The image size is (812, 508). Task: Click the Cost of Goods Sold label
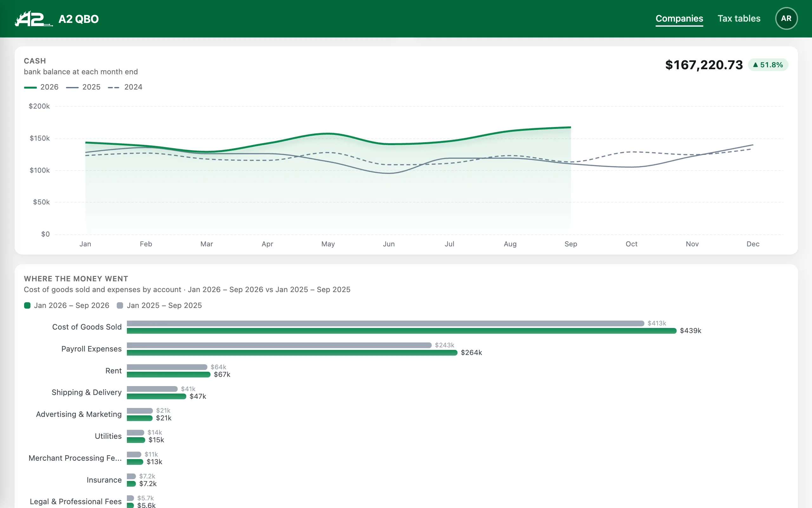[x=87, y=327]
